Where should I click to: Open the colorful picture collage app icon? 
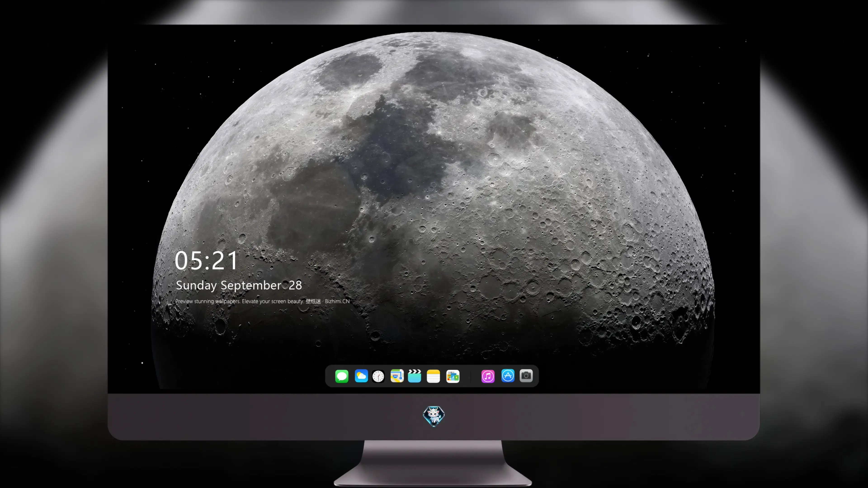[x=453, y=376]
